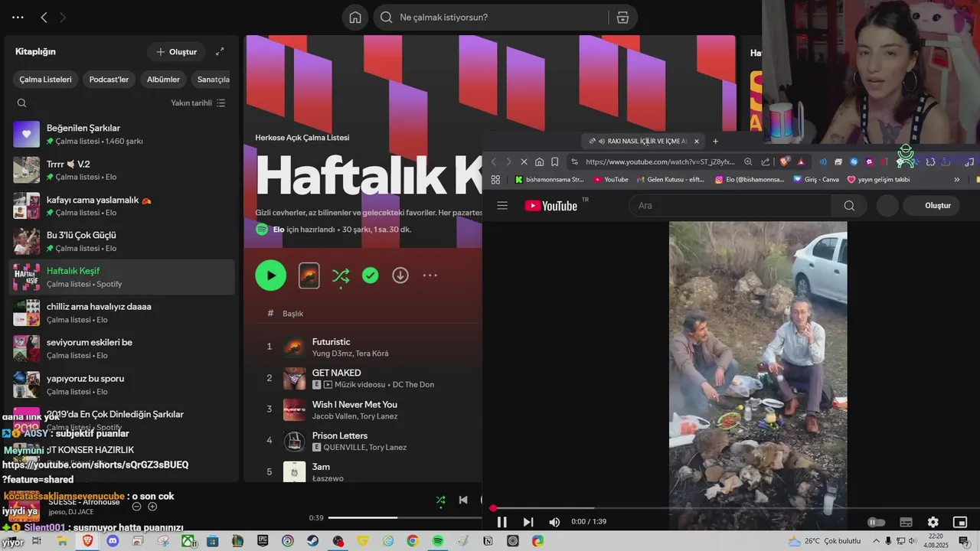Toggle YouTube subtitles button
This screenshot has height=551, width=980.
906,522
